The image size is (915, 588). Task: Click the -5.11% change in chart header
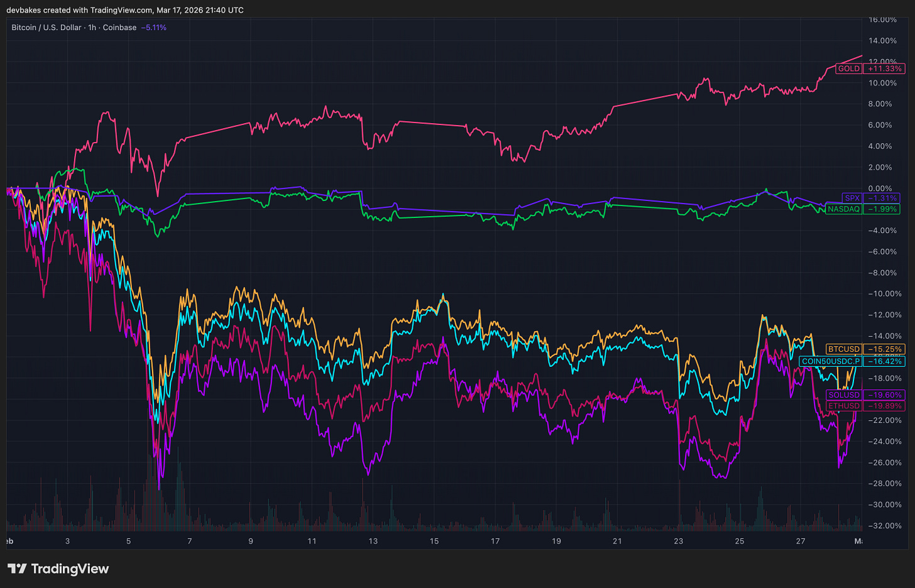click(154, 28)
